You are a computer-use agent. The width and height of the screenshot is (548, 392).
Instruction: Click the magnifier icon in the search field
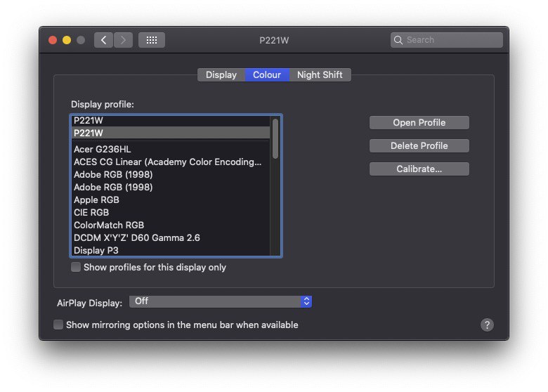[398, 40]
